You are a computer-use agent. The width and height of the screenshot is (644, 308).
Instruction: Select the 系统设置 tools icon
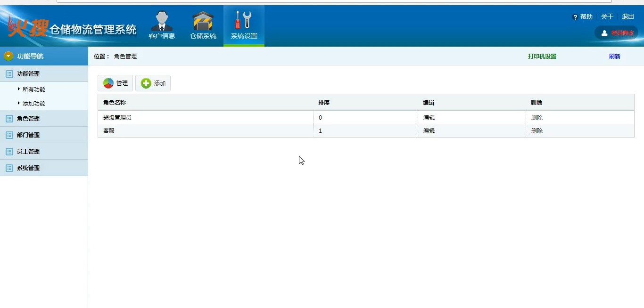pyautogui.click(x=244, y=21)
